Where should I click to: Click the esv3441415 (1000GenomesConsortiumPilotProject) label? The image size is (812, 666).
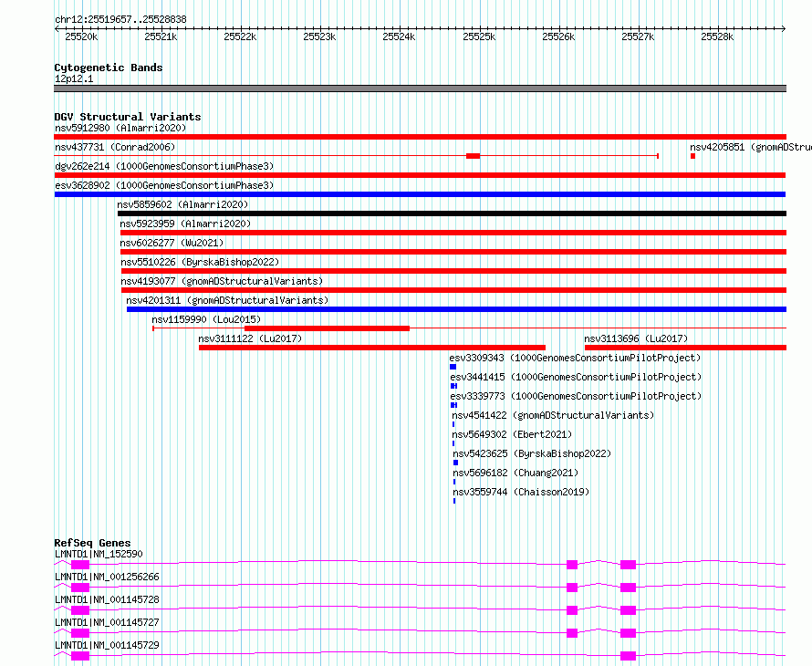tap(576, 377)
